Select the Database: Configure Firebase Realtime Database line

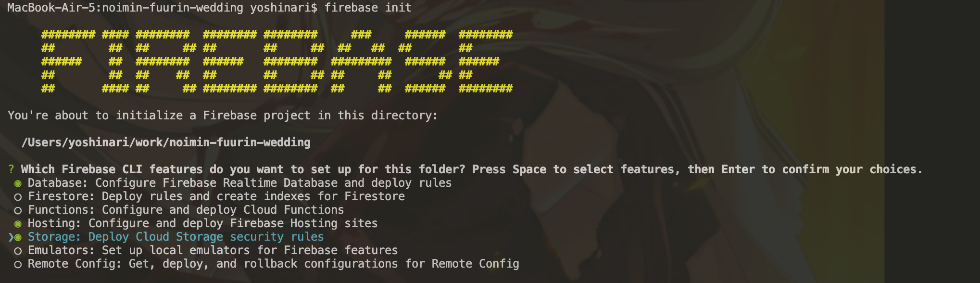click(239, 183)
